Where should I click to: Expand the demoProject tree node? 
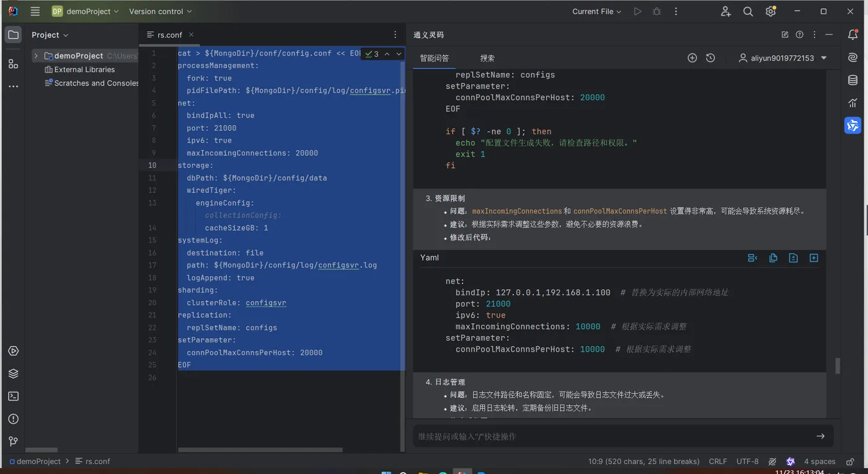point(36,56)
